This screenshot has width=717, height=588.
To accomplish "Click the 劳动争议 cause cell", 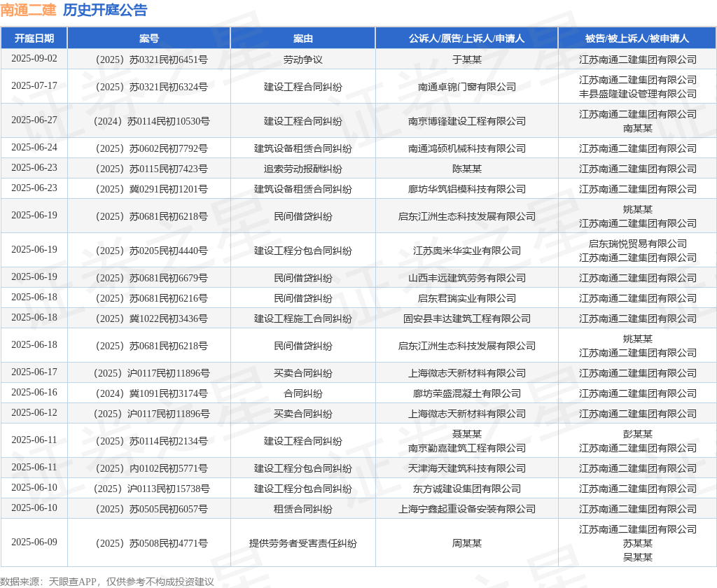I will (x=302, y=59).
